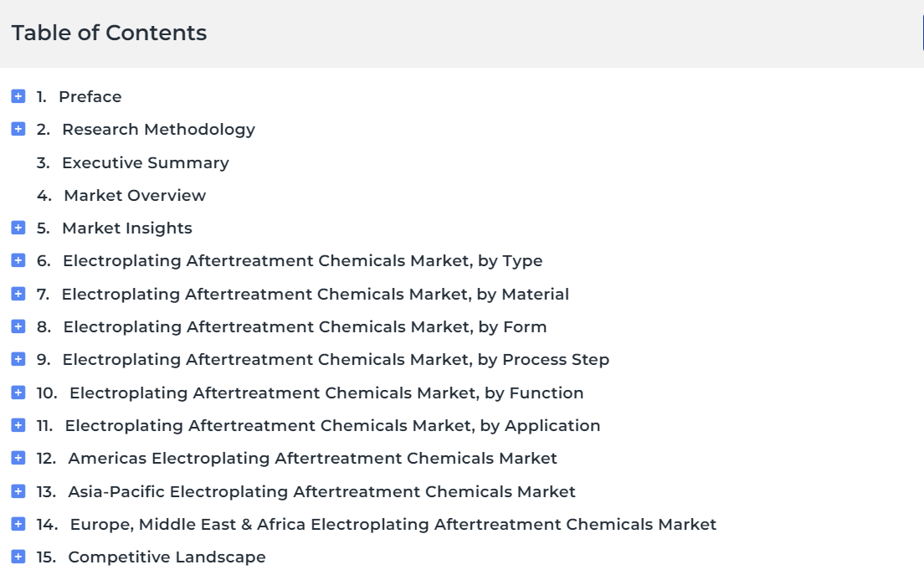Image resolution: width=924 pixels, height=575 pixels.
Task: Expand the Preface section plus icon
Action: coord(18,96)
